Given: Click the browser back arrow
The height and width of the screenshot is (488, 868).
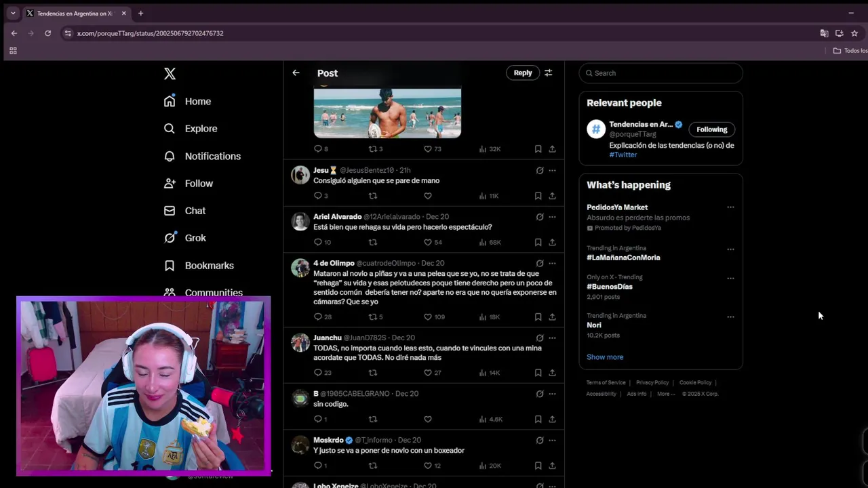Looking at the screenshot, I should [x=14, y=33].
